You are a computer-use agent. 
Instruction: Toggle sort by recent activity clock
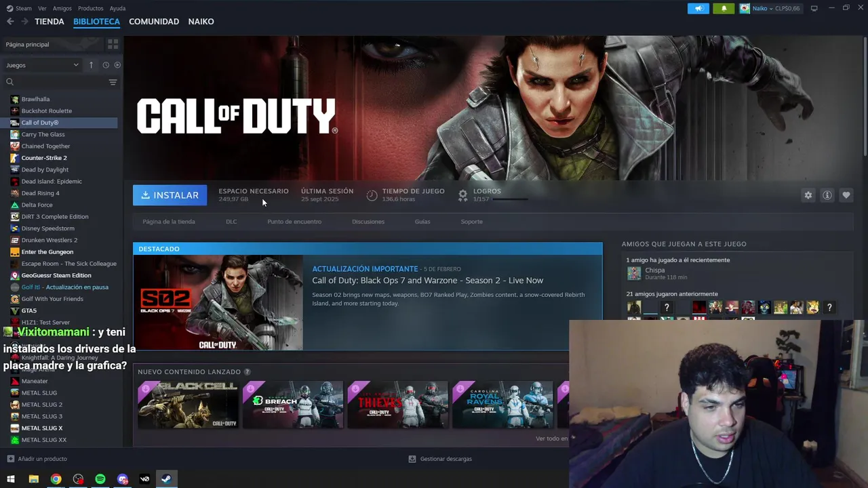tap(106, 65)
